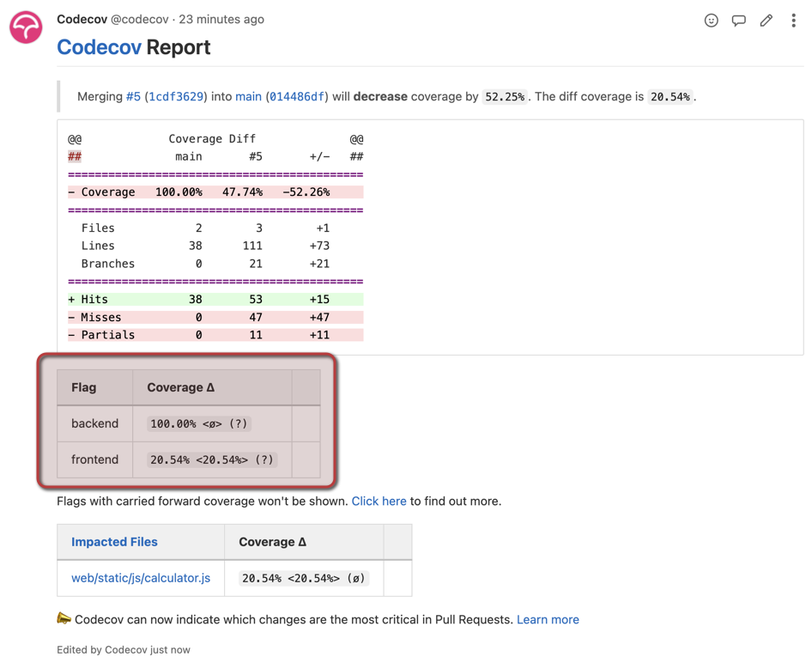Open the Codecov author name link
Image resolution: width=812 pixels, height=669 pixels.
click(82, 19)
